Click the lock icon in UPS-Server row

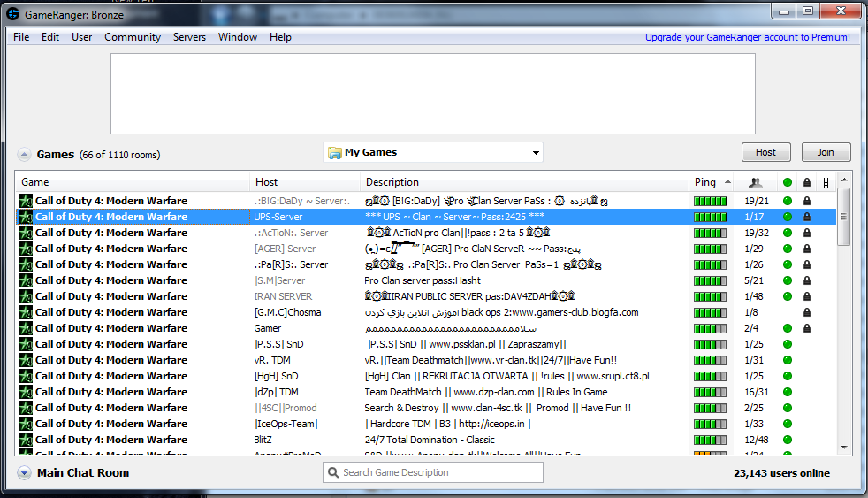pos(806,217)
